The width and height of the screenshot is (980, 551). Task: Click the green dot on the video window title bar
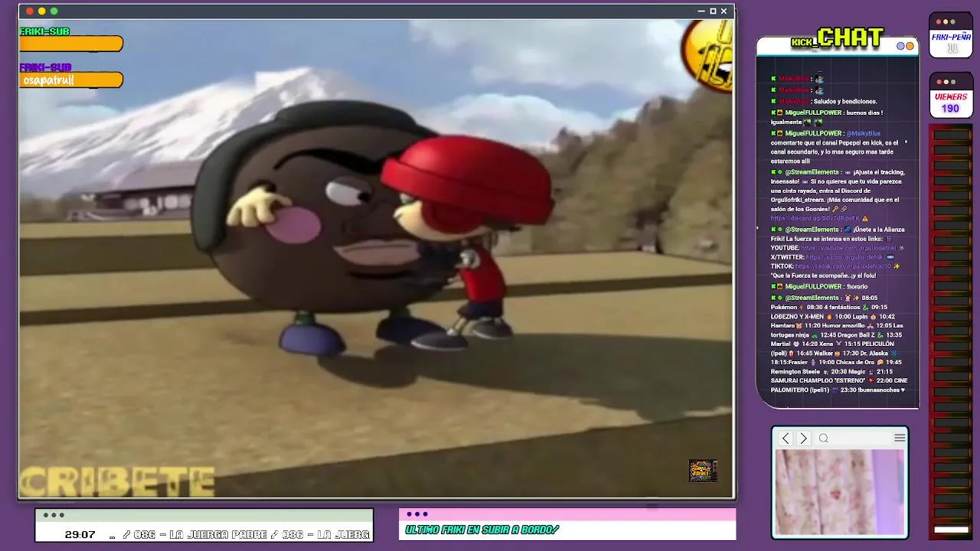pos(54,11)
